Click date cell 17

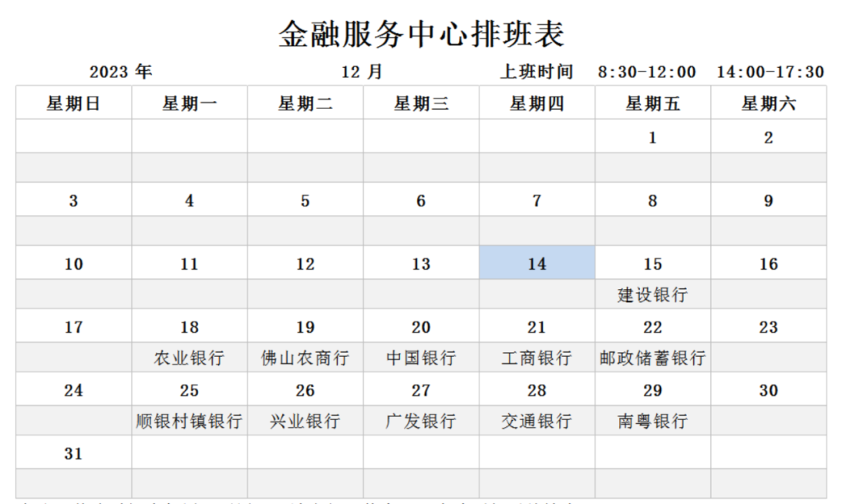click(73, 326)
